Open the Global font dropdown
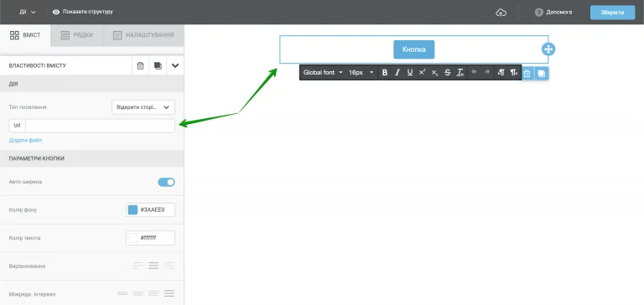Viewport: 644px width, 305px height. click(x=323, y=73)
